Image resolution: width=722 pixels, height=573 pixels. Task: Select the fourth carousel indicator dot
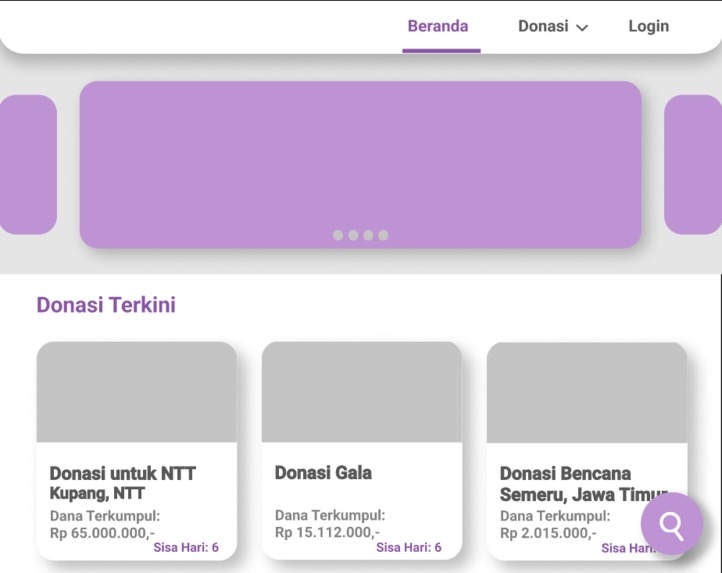383,235
